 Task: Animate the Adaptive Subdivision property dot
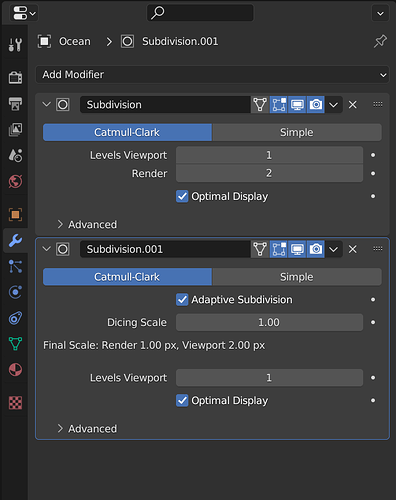coord(373,300)
